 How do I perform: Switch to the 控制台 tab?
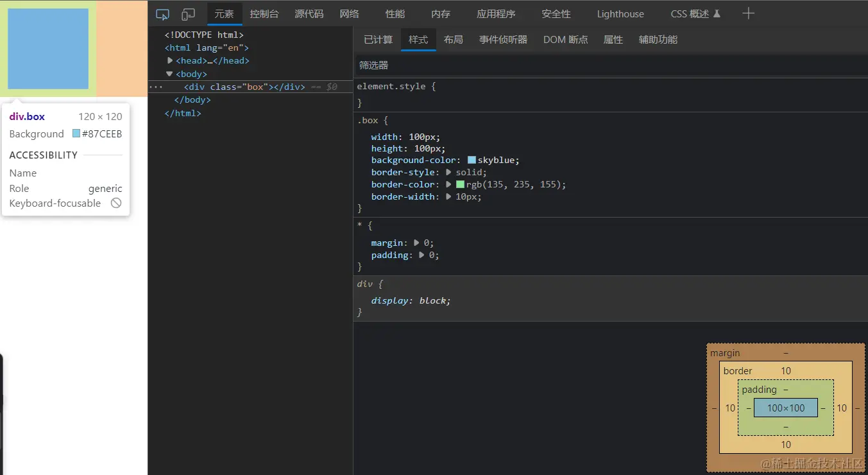tap(264, 14)
